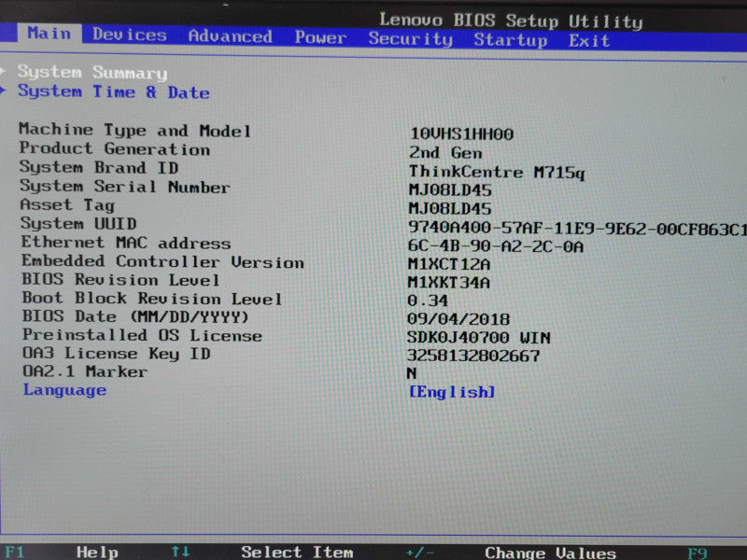Click the Change Values footer hint
This screenshot has height=560, width=747.
click(550, 553)
